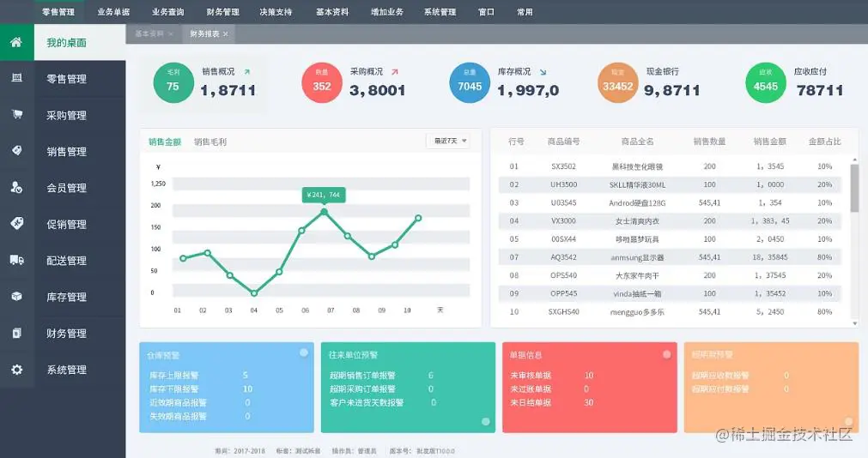The width and height of the screenshot is (868, 458).
Task: Click the 零售管理 sidebar icon
Action: (16, 78)
